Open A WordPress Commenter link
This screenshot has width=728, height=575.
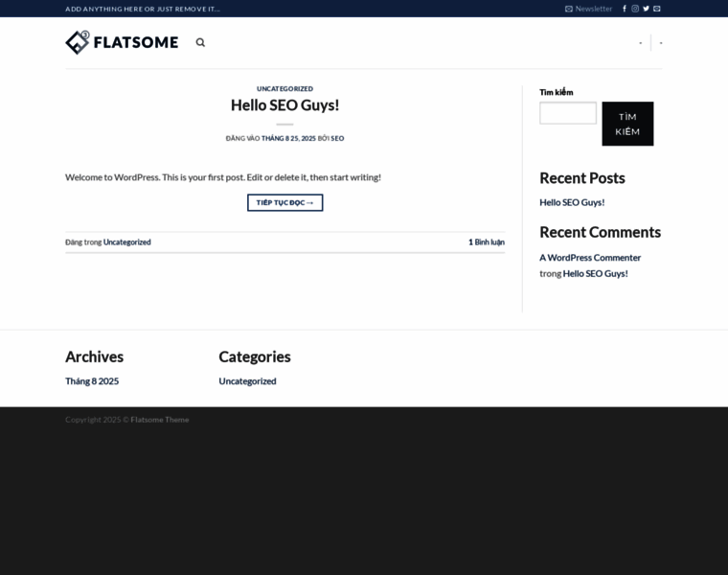(x=590, y=257)
